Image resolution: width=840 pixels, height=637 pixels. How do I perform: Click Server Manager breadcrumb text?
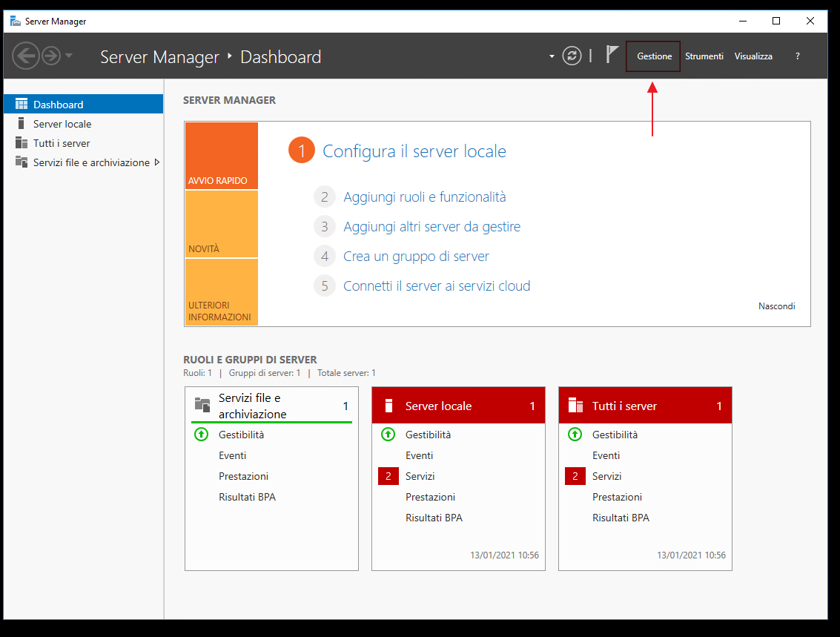159,57
